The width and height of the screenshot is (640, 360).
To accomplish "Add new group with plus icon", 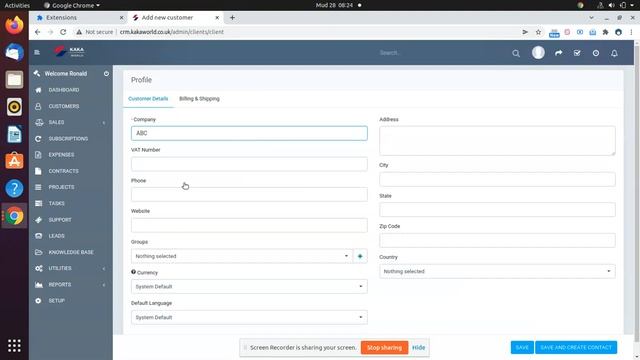I will pyautogui.click(x=360, y=256).
